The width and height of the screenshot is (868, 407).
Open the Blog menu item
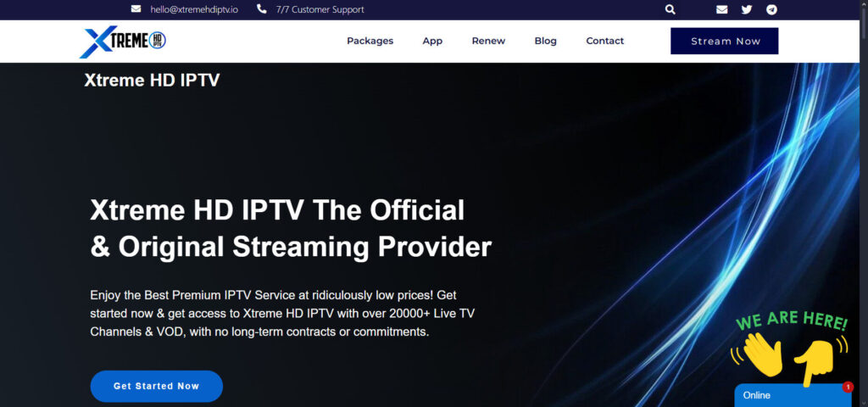545,41
